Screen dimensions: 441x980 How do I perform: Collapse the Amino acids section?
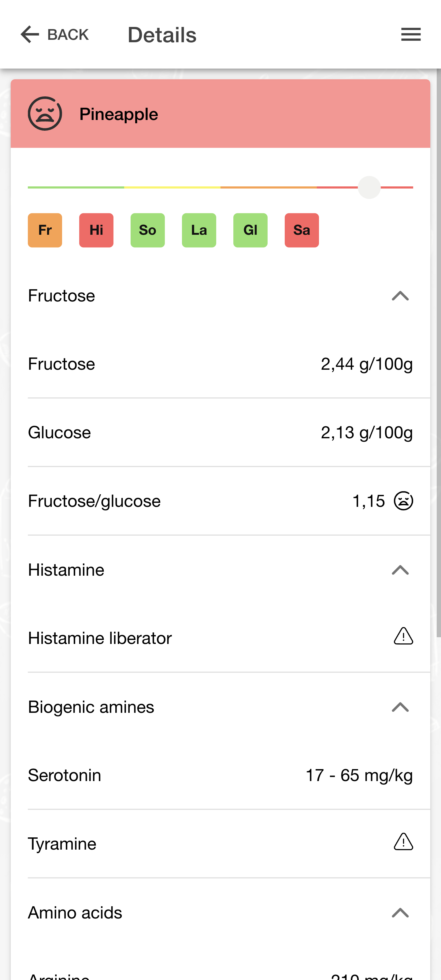[400, 912]
